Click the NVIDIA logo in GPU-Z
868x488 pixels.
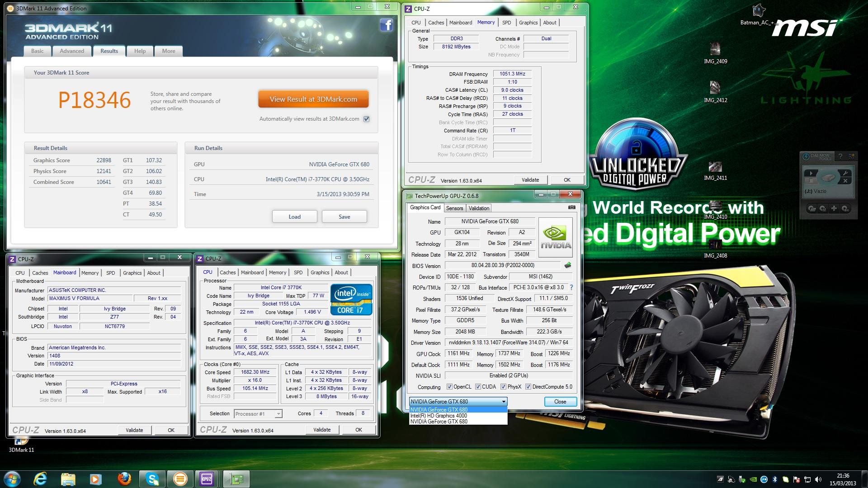pyautogui.click(x=555, y=238)
